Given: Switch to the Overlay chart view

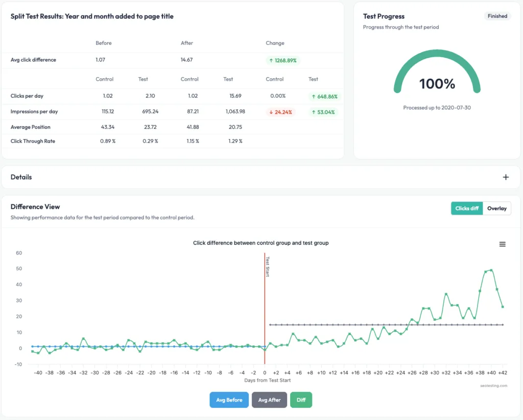Looking at the screenshot, I should [x=496, y=208].
